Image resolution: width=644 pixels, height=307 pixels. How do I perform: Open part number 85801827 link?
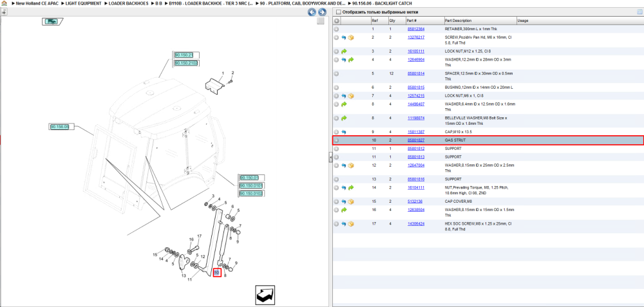(415, 140)
